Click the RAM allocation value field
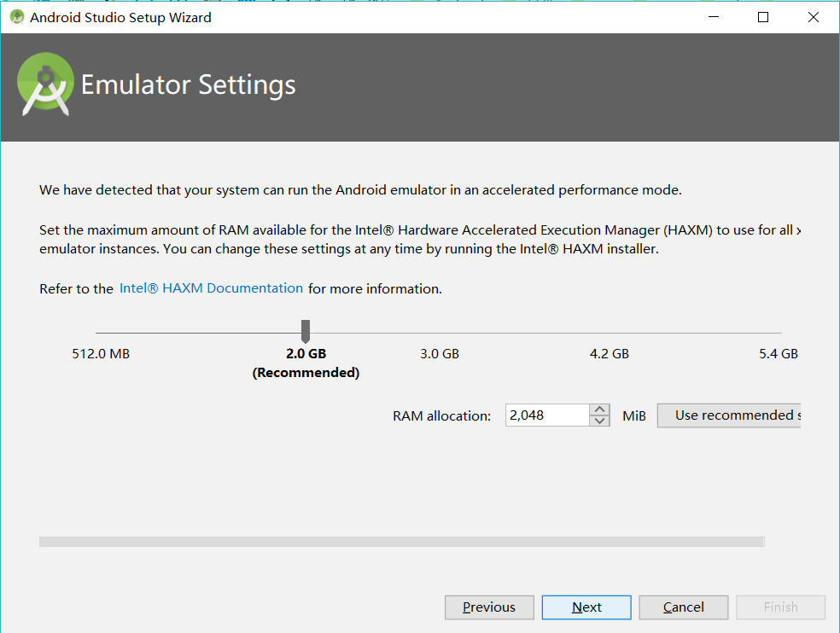Screen dimensions: 840x633 (547, 415)
